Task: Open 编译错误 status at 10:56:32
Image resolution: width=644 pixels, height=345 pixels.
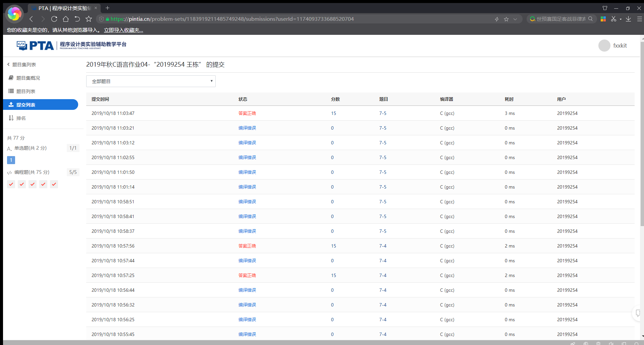Action: tap(247, 305)
